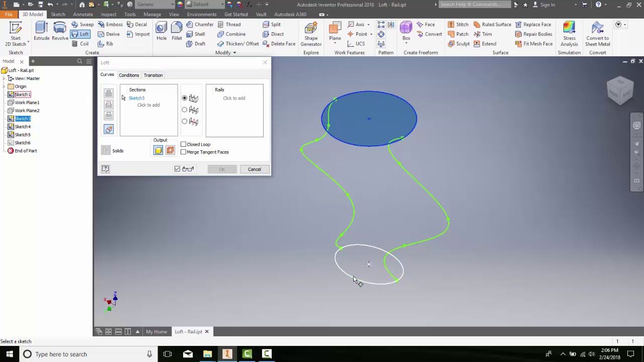
Task: Enable Merge Tangent Faces checkbox
Action: pos(184,152)
